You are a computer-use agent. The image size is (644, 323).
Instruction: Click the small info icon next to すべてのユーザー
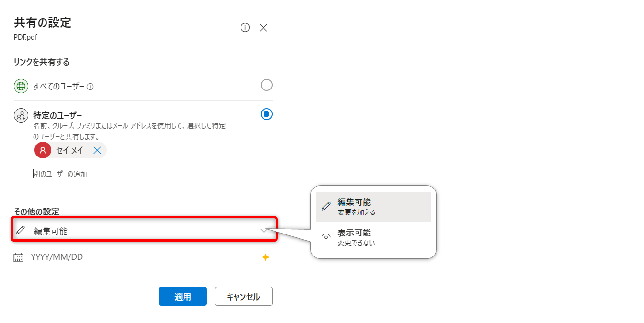(90, 87)
